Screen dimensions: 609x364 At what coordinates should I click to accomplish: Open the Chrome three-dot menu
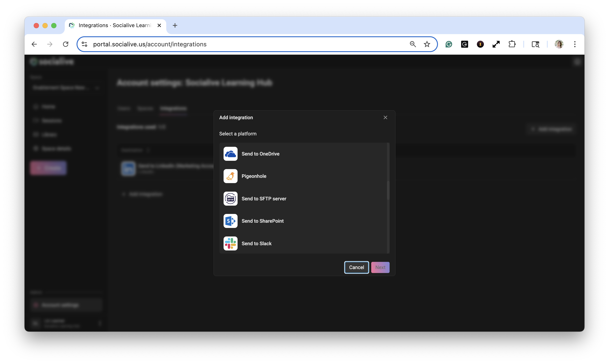click(575, 44)
